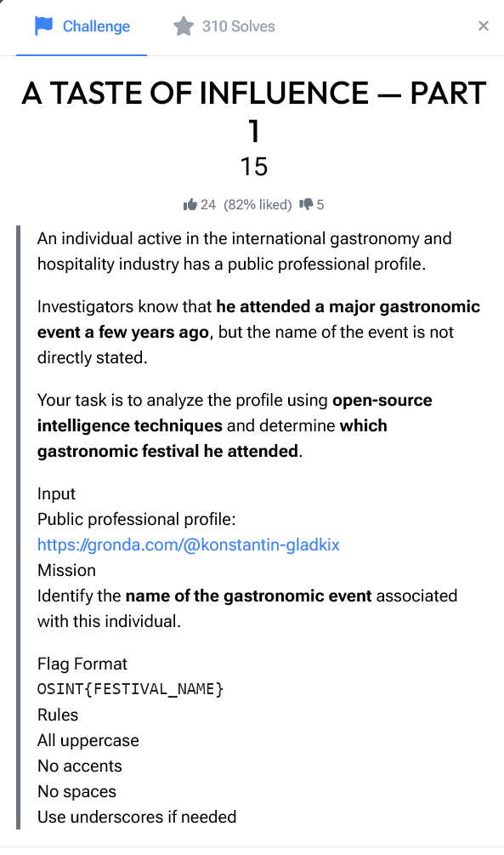Click the Mission heading text
Viewport: 504px width, 855px height.
click(x=66, y=570)
